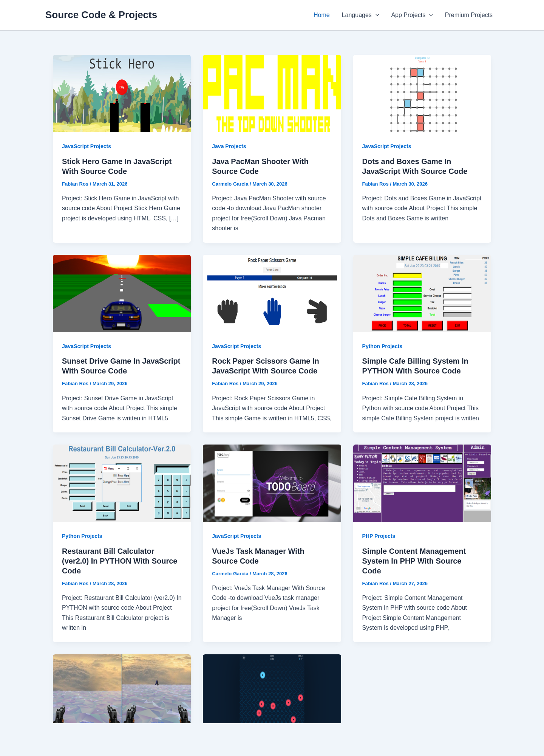
Task: Select the Python Projects category above Cafe Billing
Action: (x=382, y=346)
